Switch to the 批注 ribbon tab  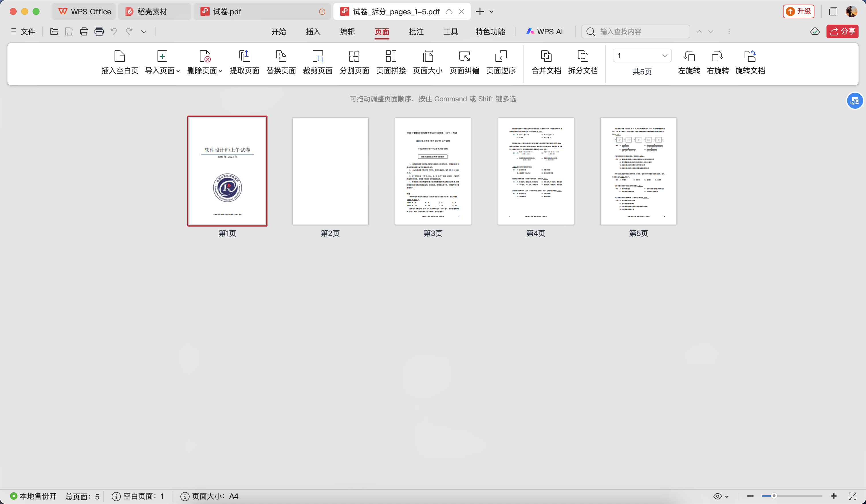point(416,31)
